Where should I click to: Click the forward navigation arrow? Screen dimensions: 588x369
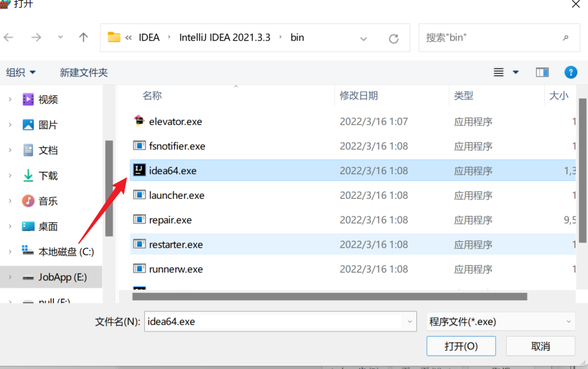click(x=36, y=37)
